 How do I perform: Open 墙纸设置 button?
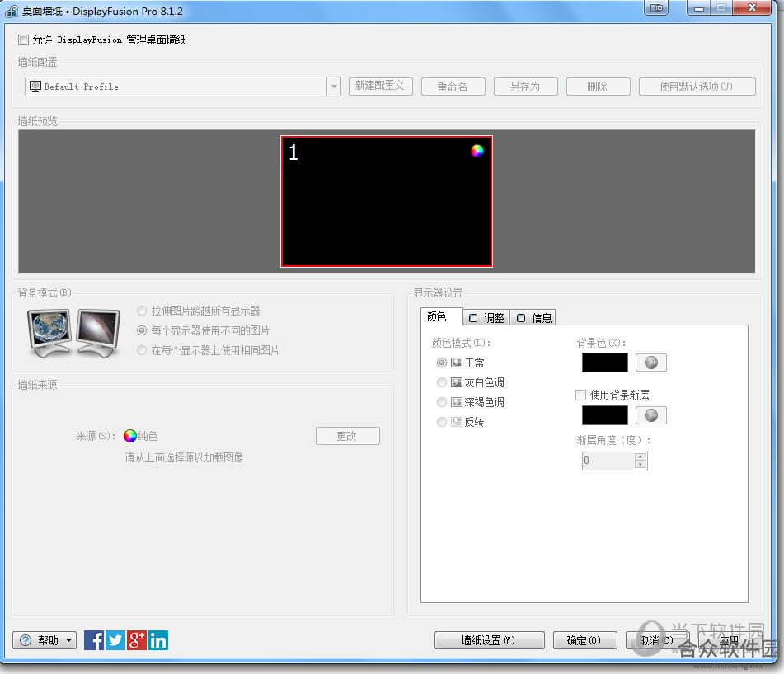point(489,640)
